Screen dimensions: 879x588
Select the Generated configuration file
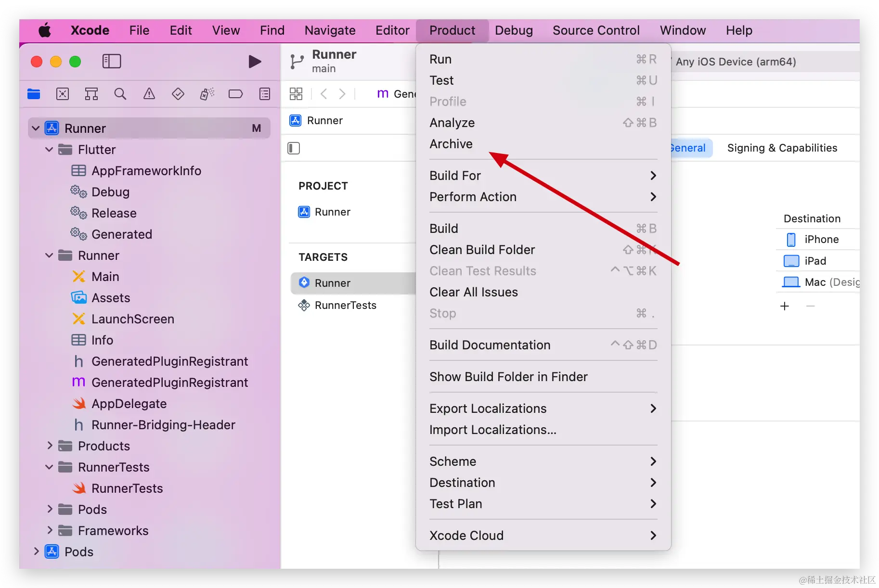(122, 234)
